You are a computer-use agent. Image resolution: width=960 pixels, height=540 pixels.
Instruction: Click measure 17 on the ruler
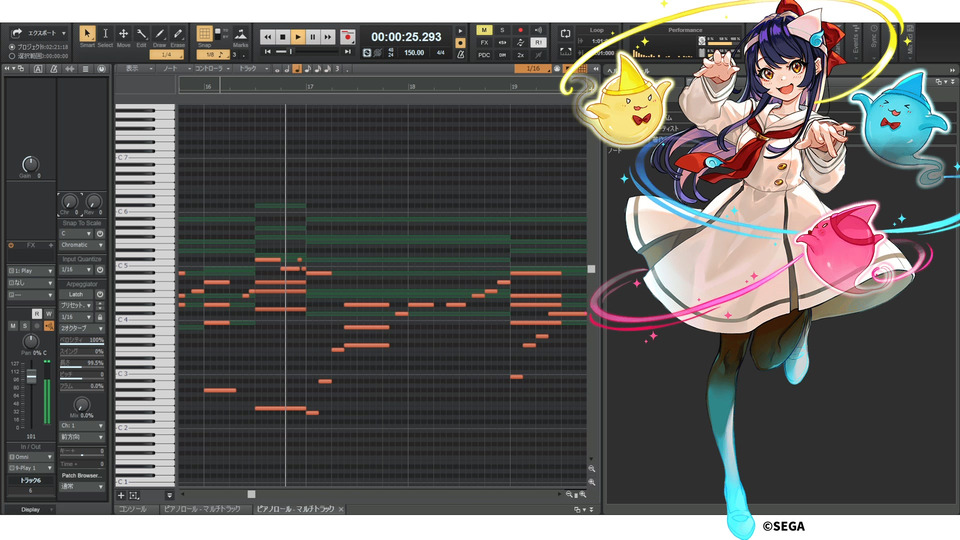tap(310, 86)
